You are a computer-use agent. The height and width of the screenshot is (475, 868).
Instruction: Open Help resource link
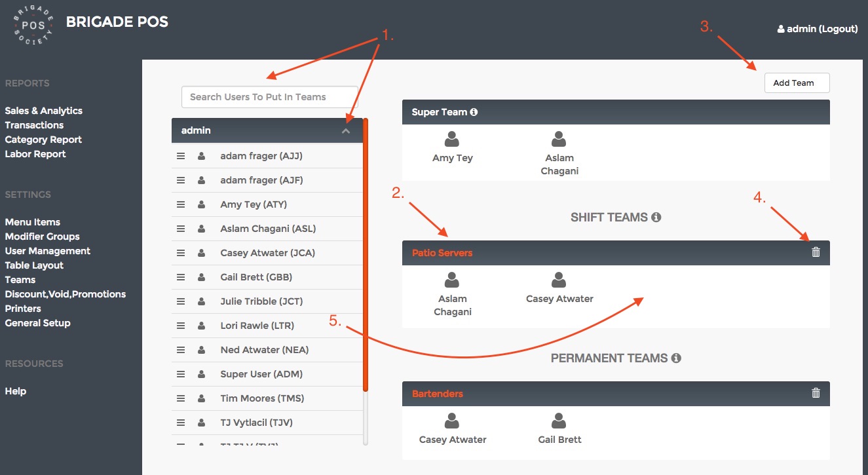tap(16, 391)
